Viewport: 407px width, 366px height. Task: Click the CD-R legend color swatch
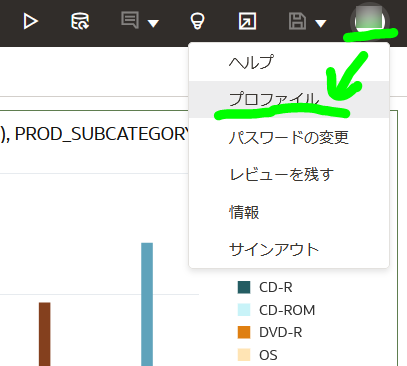[244, 287]
